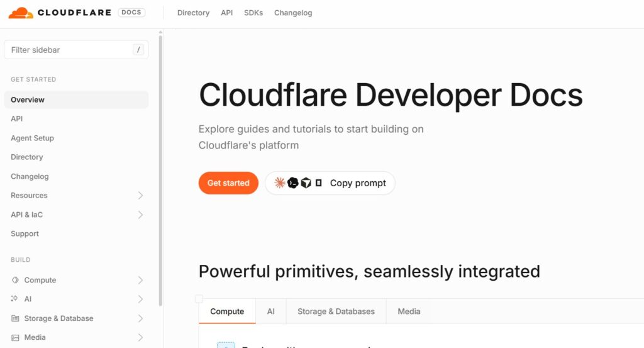Click the orange Get started button
The width and height of the screenshot is (644, 348).
(x=228, y=183)
